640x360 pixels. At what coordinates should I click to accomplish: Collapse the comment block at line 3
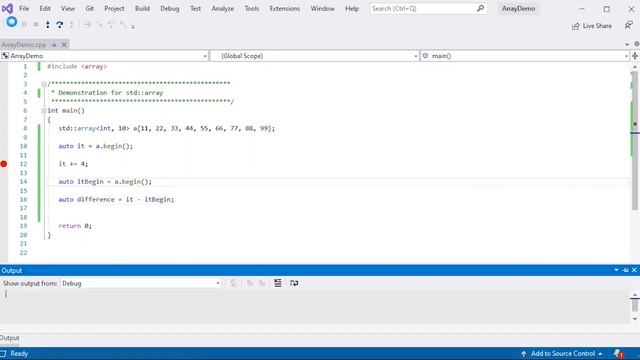44,84
